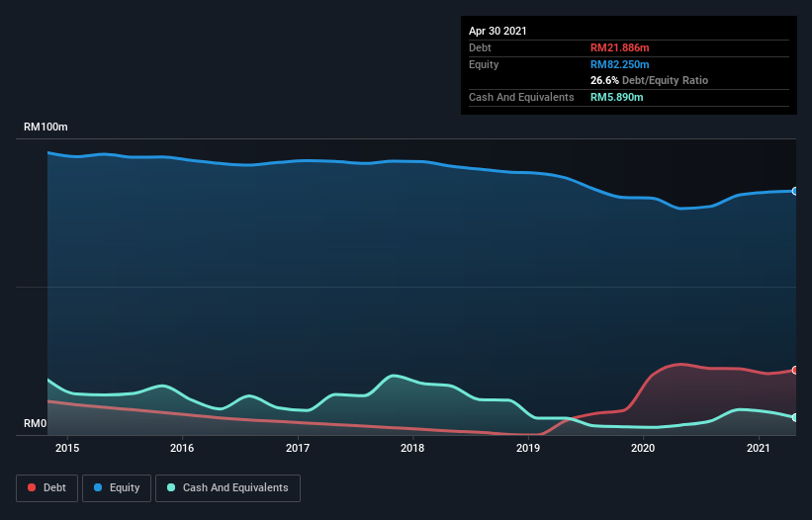Click the 26.6% Debt/Equity Ratio text
The width and height of the screenshot is (812, 520).
coord(649,80)
